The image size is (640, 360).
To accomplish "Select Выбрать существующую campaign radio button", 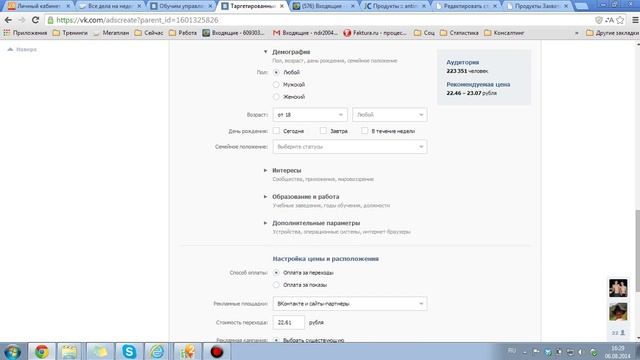I will click(276, 340).
